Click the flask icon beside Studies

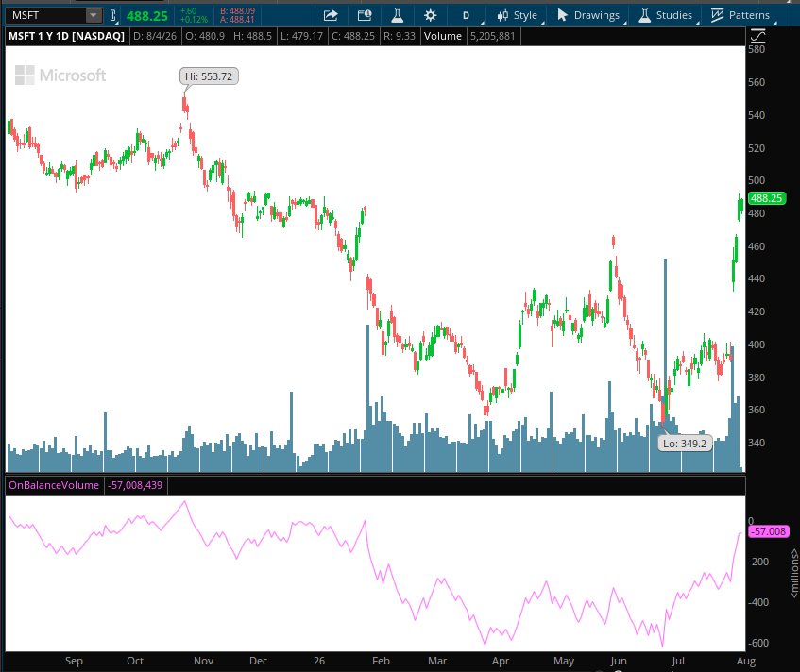[645, 15]
